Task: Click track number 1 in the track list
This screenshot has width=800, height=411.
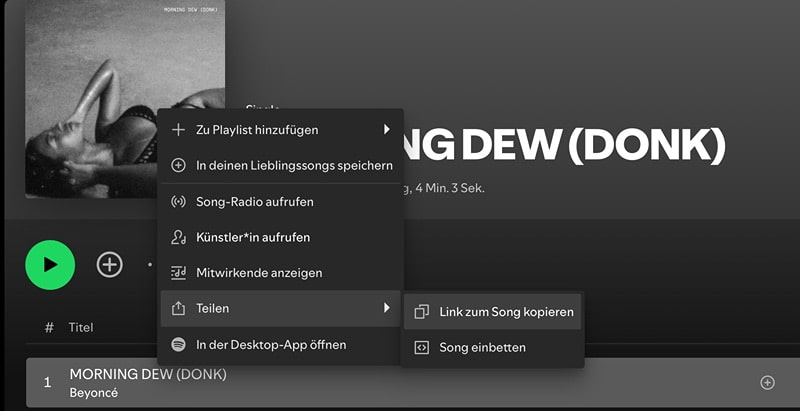Action: (x=47, y=383)
